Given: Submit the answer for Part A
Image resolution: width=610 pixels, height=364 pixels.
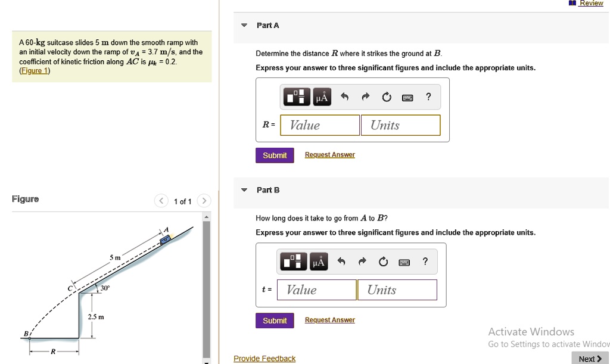Looking at the screenshot, I should 275,154.
